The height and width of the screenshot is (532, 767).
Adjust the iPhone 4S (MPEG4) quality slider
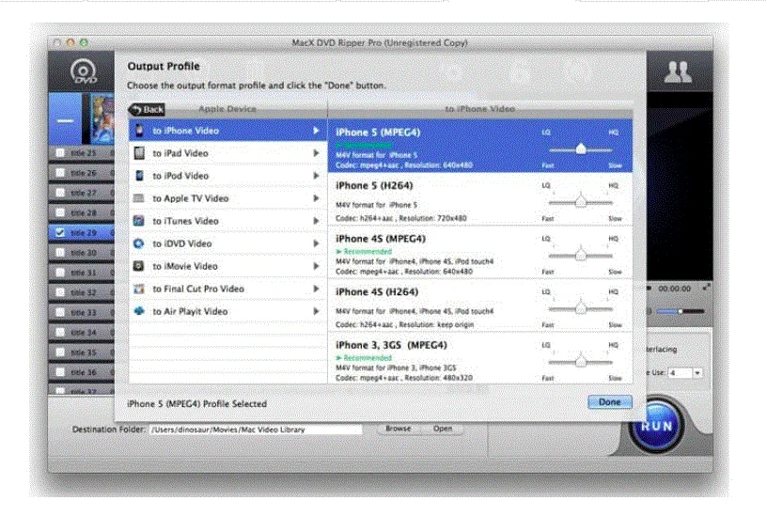(x=581, y=255)
